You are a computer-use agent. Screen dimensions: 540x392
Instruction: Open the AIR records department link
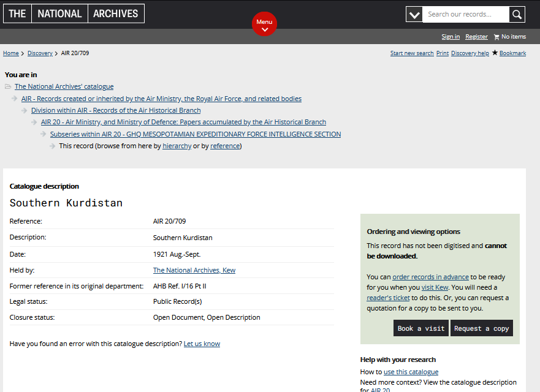[161, 99]
